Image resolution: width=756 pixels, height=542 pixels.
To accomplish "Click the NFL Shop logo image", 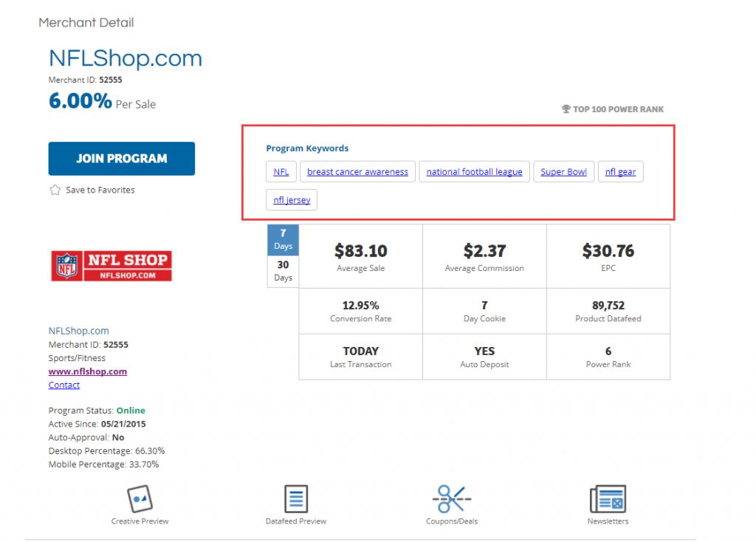I will tap(111, 266).
